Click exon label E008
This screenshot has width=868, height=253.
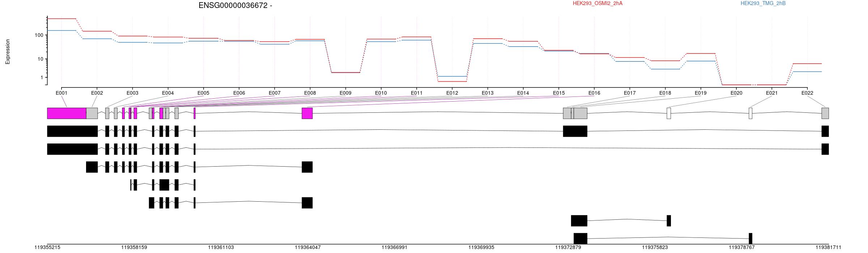(x=310, y=93)
